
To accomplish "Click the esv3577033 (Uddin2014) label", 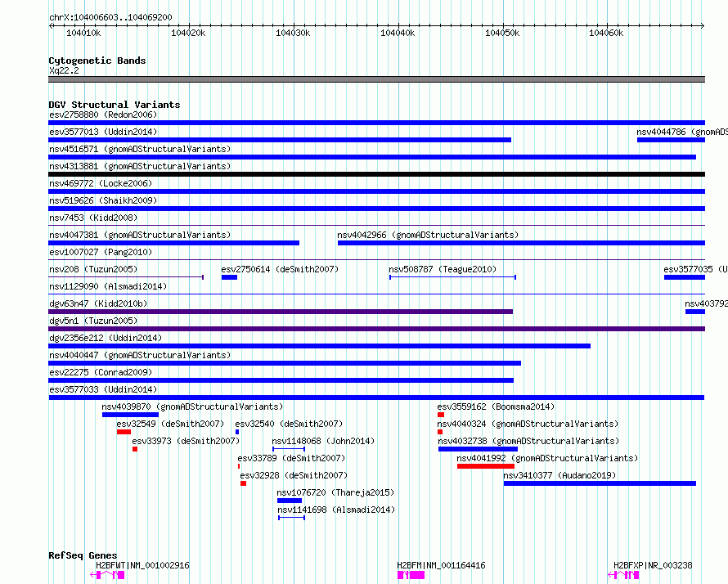I will [x=103, y=389].
